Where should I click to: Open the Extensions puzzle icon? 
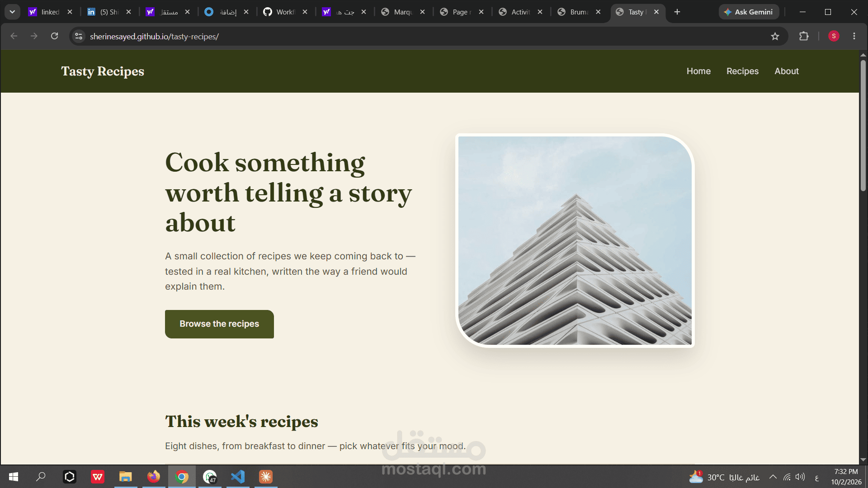(804, 36)
